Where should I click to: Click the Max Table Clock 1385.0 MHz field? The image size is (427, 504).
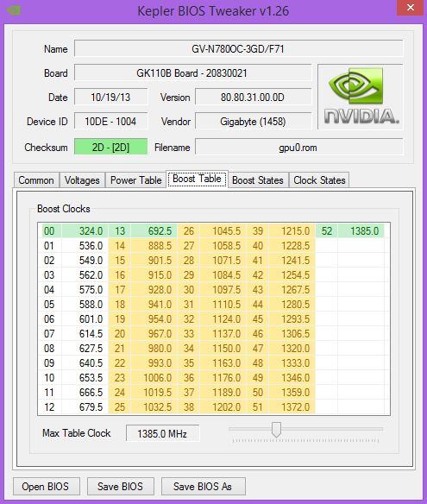pyautogui.click(x=162, y=433)
